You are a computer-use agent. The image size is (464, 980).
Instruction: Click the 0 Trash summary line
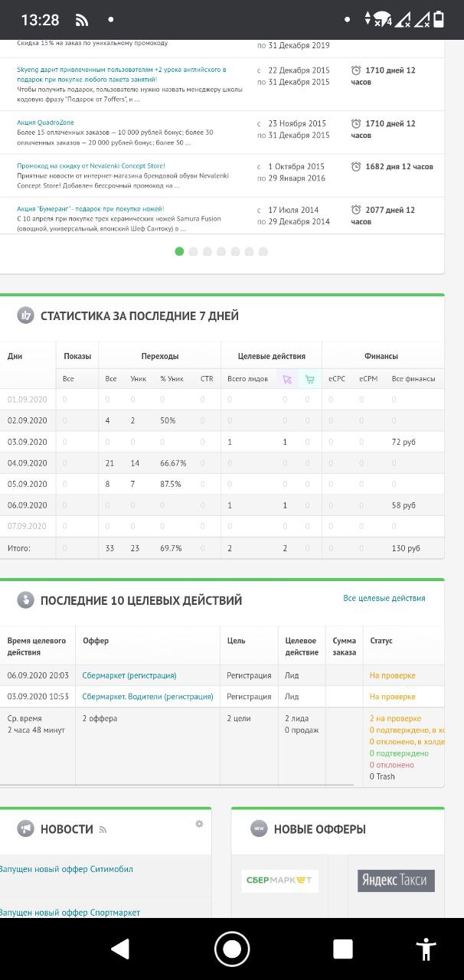coord(382,776)
